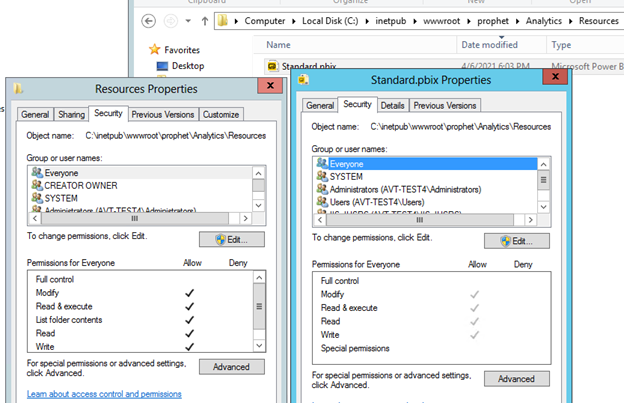Select the Standard.pbix file icon
Screen dimensions: 624x403
click(272, 66)
